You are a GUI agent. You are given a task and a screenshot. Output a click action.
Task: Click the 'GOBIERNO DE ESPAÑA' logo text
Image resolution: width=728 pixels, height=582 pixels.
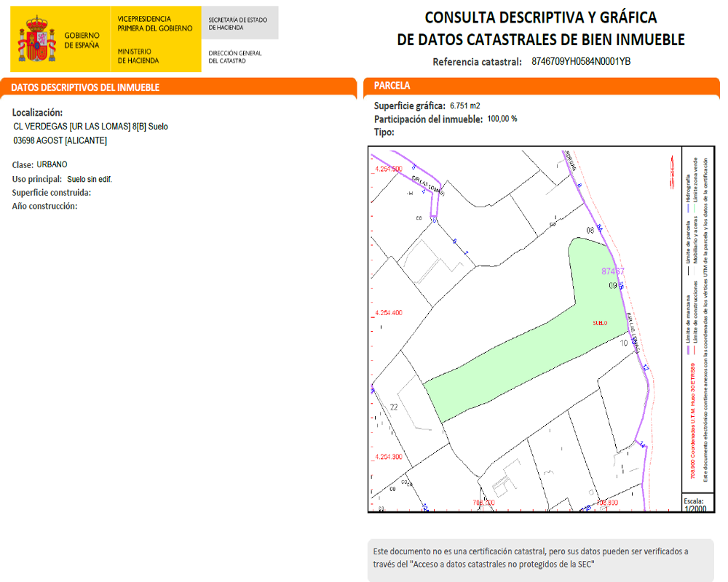pos(82,41)
